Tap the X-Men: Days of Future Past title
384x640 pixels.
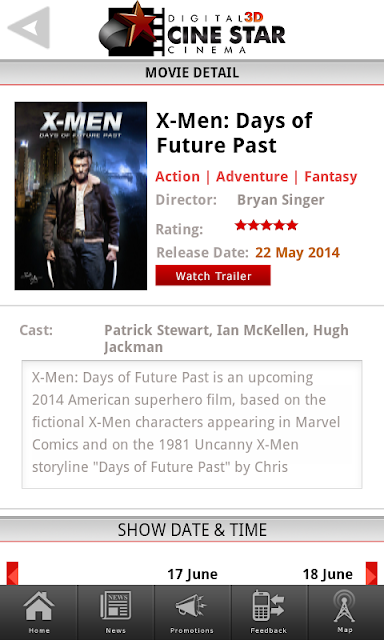234,133
